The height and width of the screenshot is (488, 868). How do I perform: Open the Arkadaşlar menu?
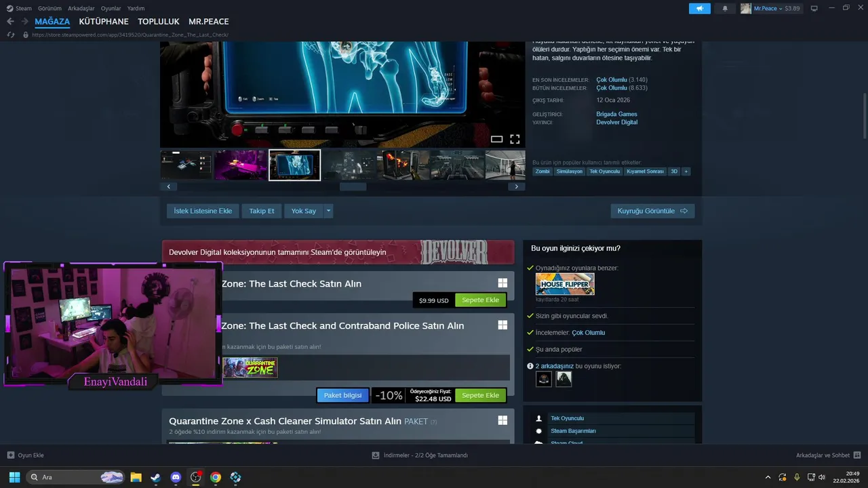click(82, 8)
